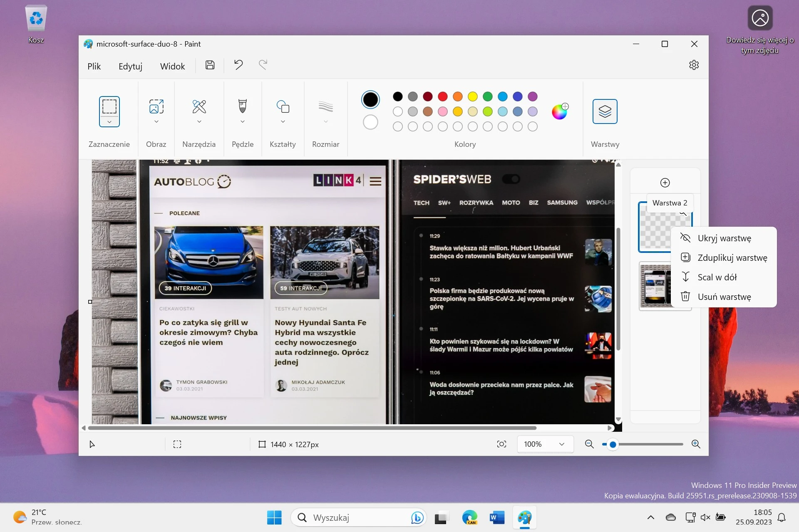Open Word from the taskbar
This screenshot has height=532, width=799.
tap(497, 517)
